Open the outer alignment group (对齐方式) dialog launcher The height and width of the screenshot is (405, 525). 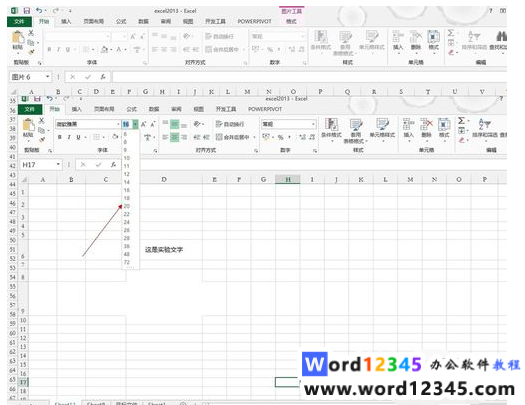(x=245, y=63)
